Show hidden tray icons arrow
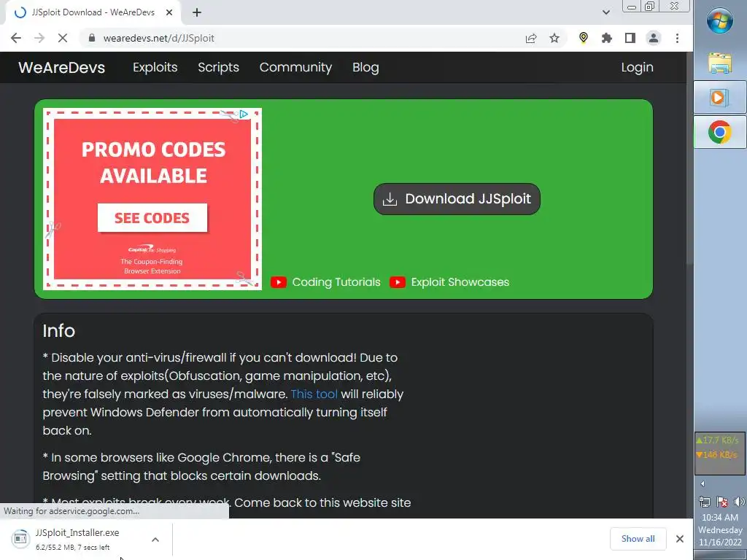 (x=703, y=484)
